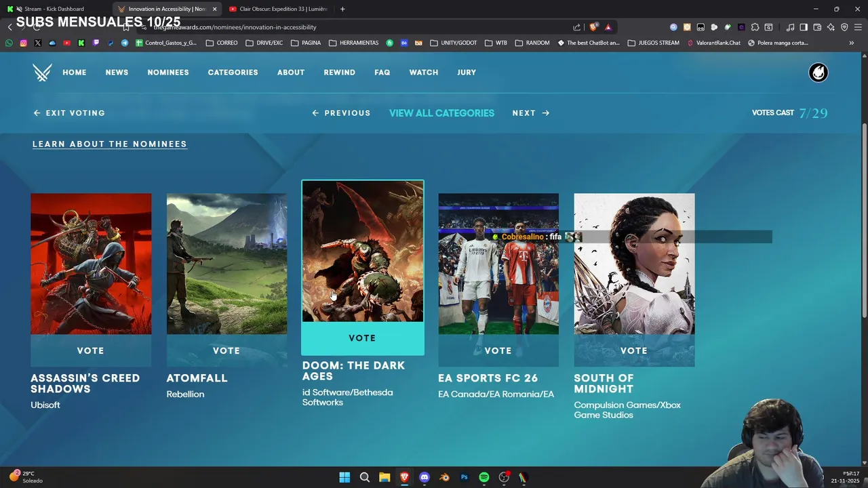Viewport: 868px width, 488px height.
Task: Click the Atomfall cover artwork
Action: 226,264
